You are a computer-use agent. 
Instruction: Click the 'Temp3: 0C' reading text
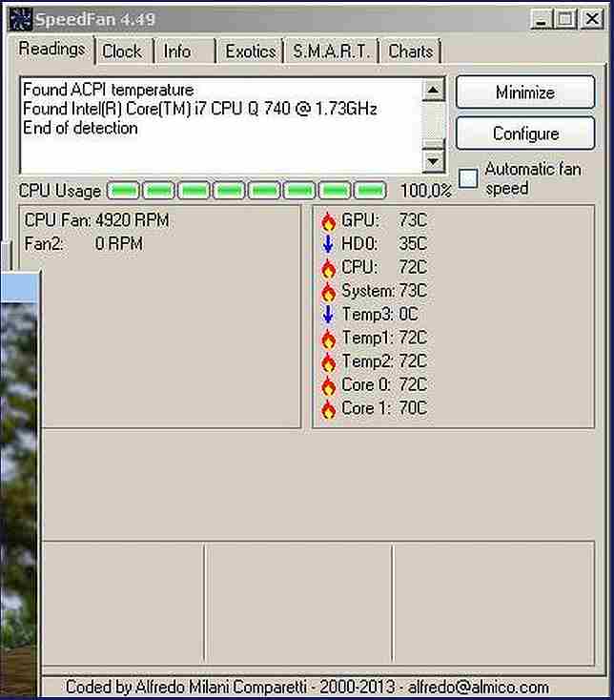click(379, 315)
